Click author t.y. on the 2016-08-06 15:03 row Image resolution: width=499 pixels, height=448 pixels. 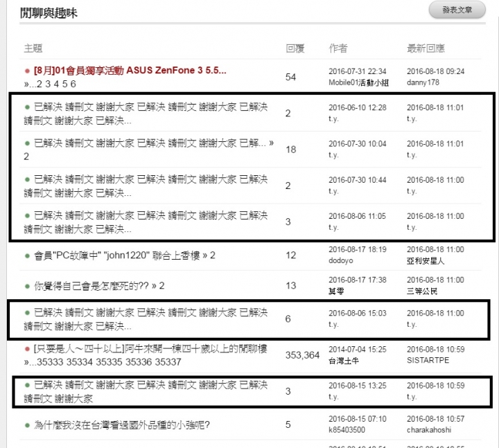[x=333, y=324]
